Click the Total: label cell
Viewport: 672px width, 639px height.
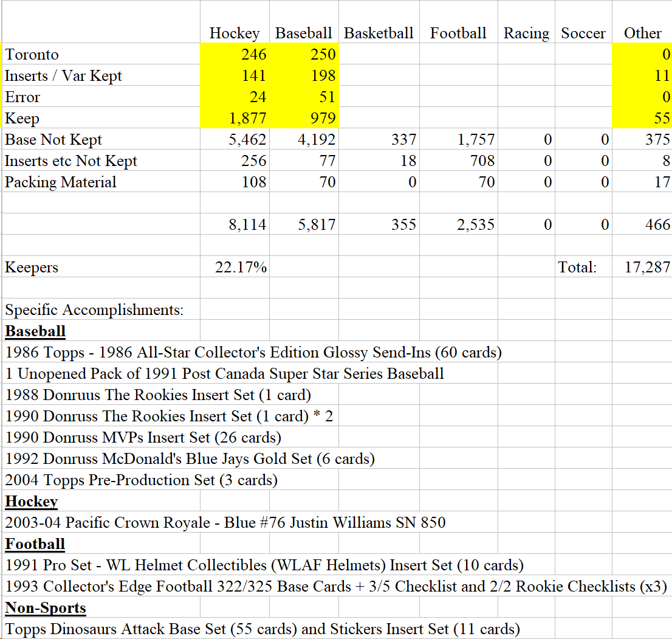coord(583,267)
